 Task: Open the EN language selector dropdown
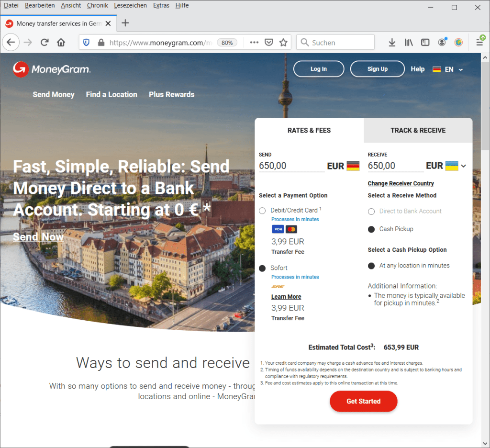pos(448,69)
